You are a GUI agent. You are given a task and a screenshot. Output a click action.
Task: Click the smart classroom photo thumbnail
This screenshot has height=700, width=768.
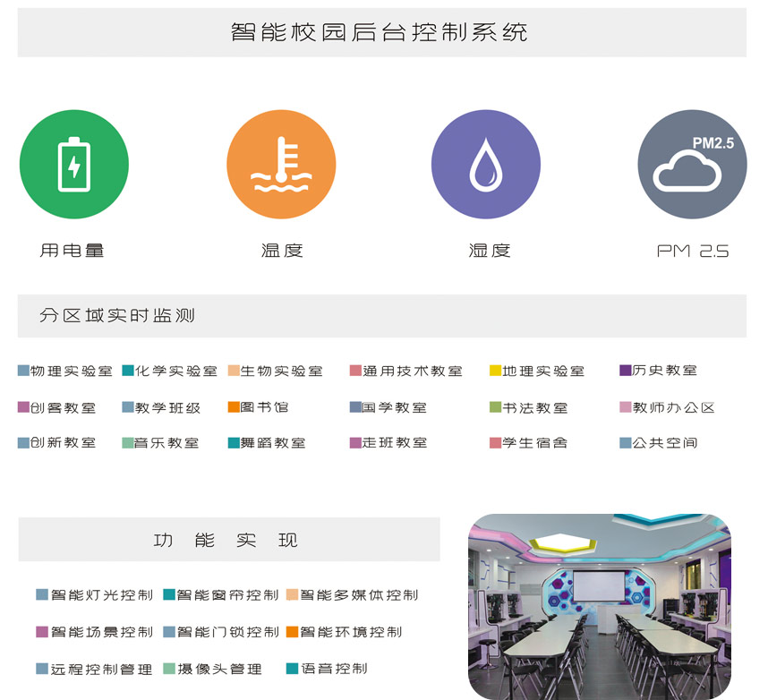[x=599, y=605]
